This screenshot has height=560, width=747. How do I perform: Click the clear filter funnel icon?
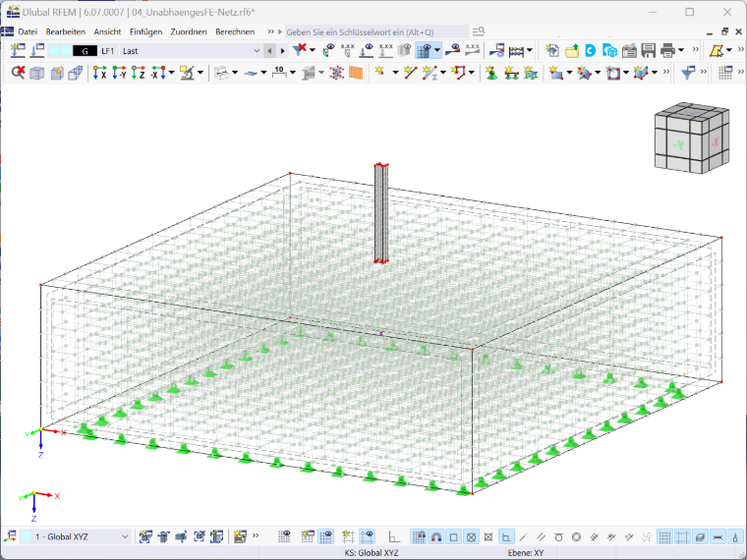point(300,49)
